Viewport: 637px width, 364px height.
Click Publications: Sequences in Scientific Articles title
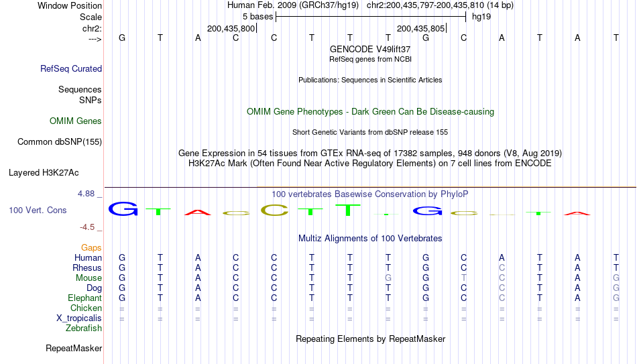pos(370,80)
